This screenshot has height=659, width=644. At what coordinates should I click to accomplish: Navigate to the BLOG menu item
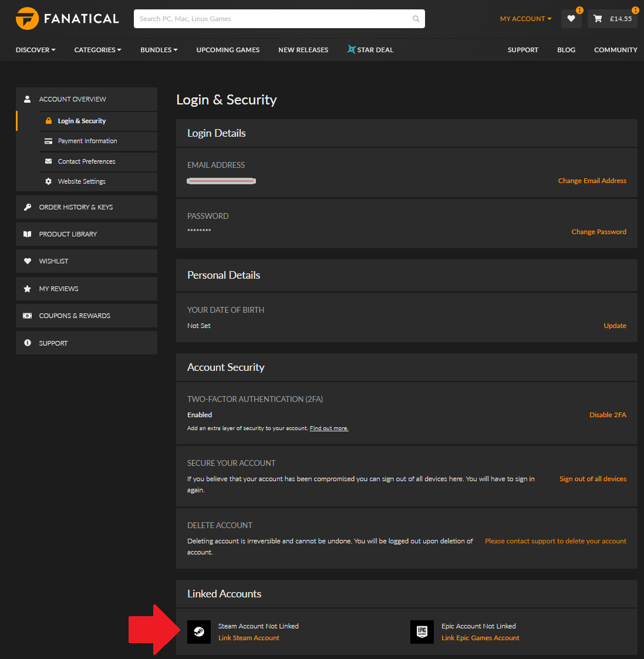pos(566,50)
